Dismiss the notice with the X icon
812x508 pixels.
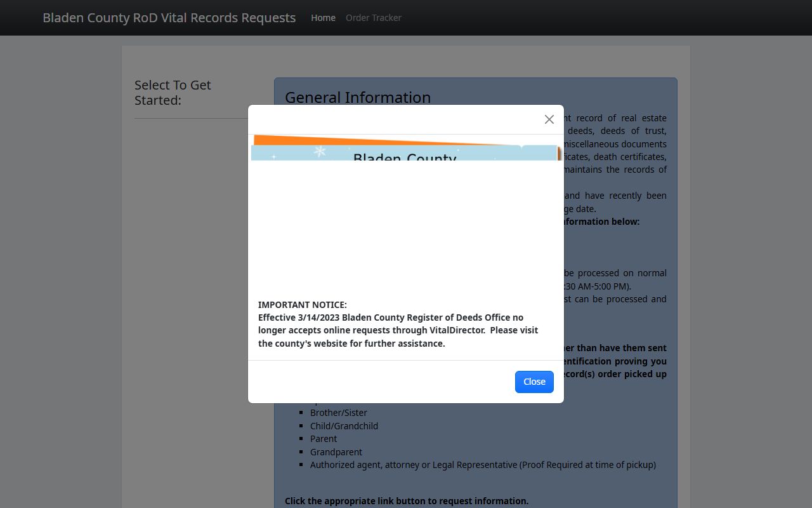coord(549,119)
